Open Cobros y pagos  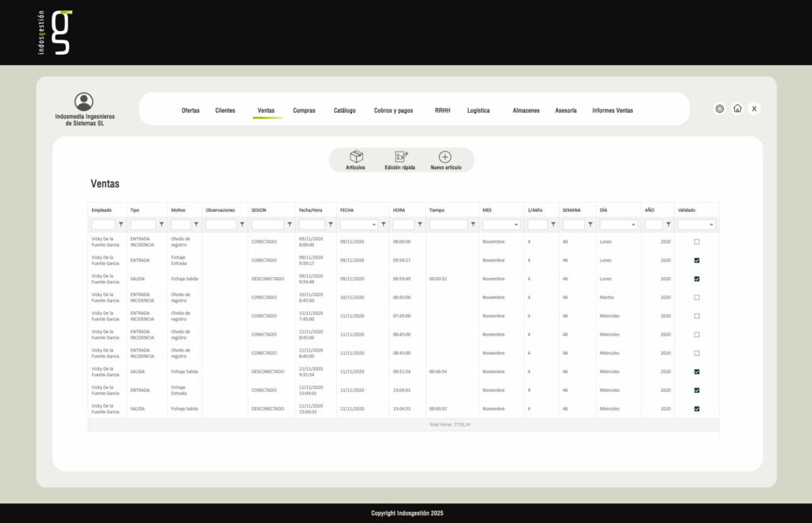393,110
